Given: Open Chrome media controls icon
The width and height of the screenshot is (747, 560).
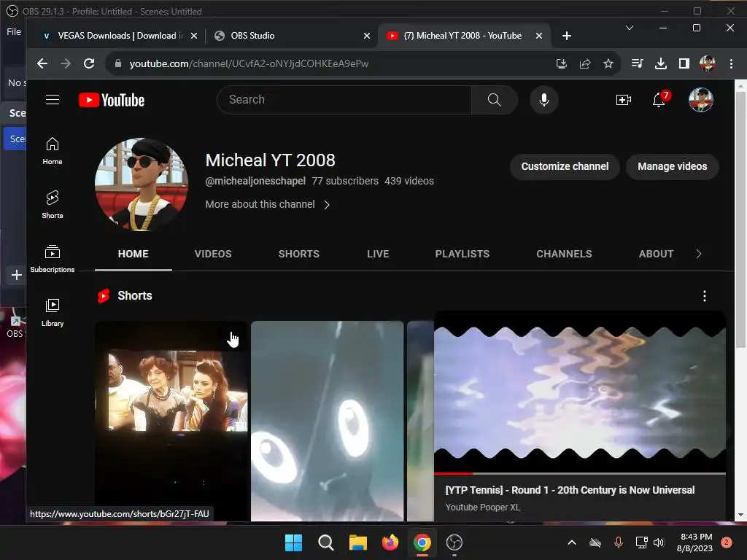Looking at the screenshot, I should click(x=637, y=63).
